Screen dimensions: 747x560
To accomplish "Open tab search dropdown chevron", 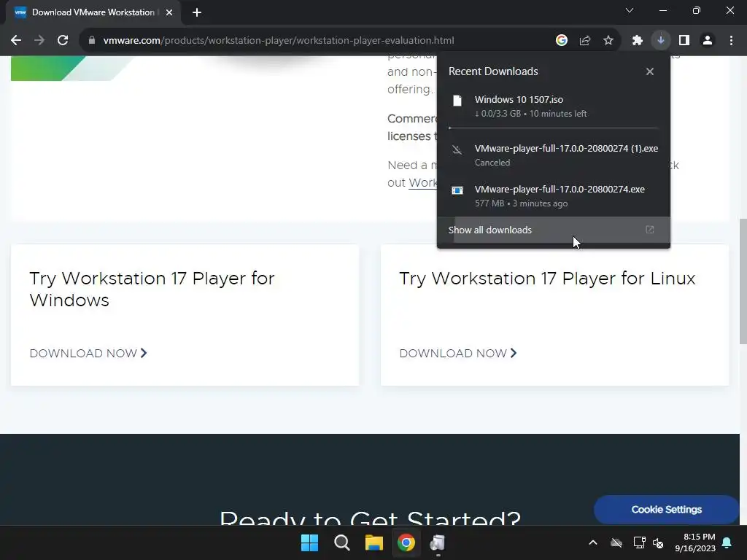I will (630, 10).
